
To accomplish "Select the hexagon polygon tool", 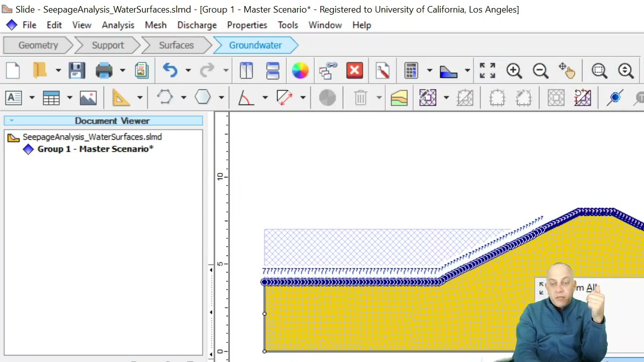I will click(x=203, y=97).
